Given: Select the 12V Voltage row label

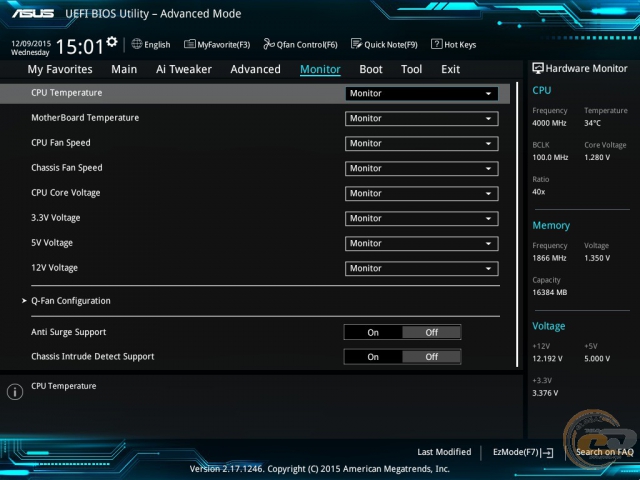Looking at the screenshot, I should point(54,268).
